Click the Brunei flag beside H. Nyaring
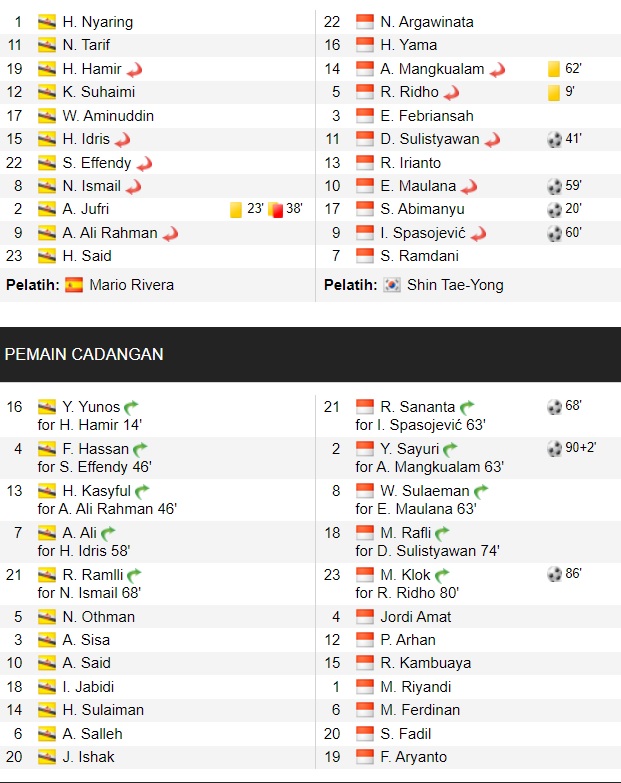The image size is (621, 783). pyautogui.click(x=47, y=22)
